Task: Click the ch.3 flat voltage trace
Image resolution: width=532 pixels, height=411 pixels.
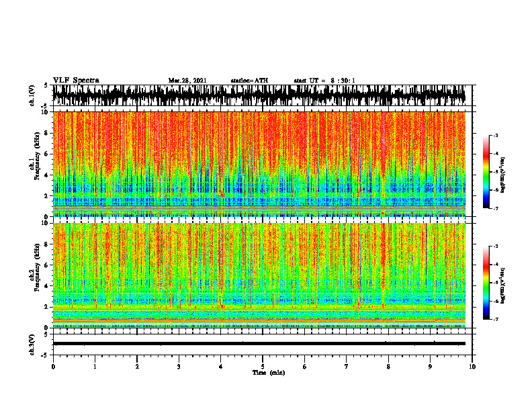Action: pyautogui.click(x=259, y=344)
